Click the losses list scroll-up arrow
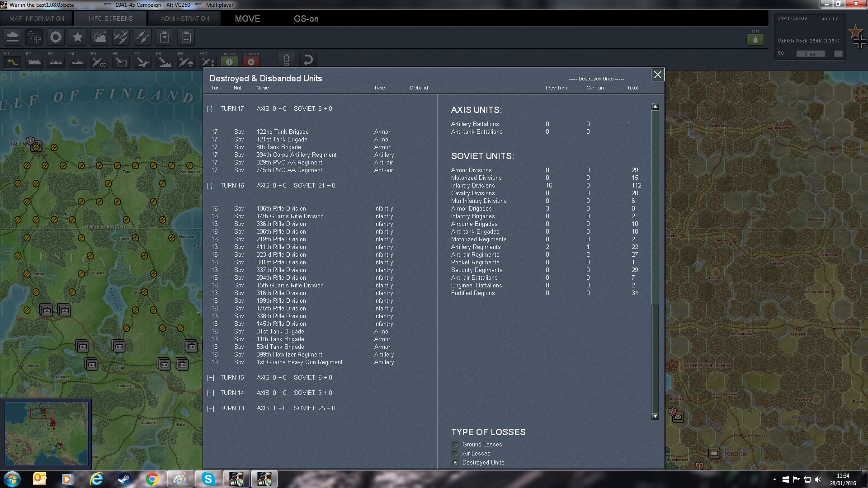868x488 pixels. 655,107
